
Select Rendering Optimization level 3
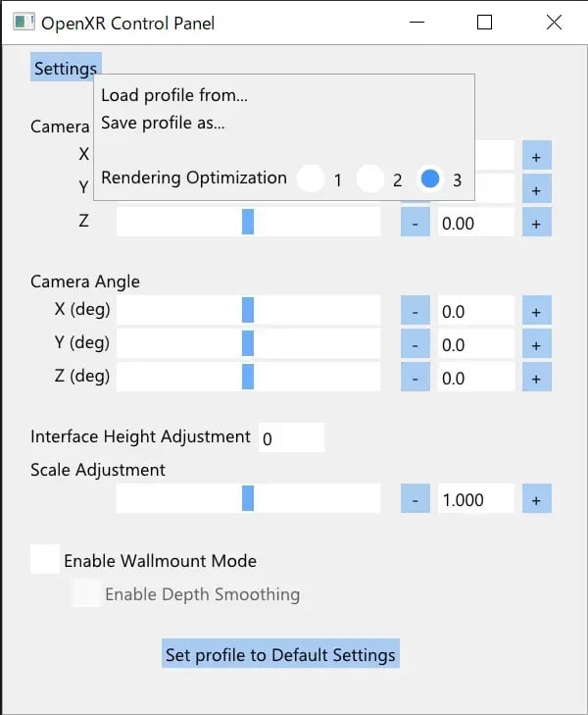pyautogui.click(x=429, y=179)
